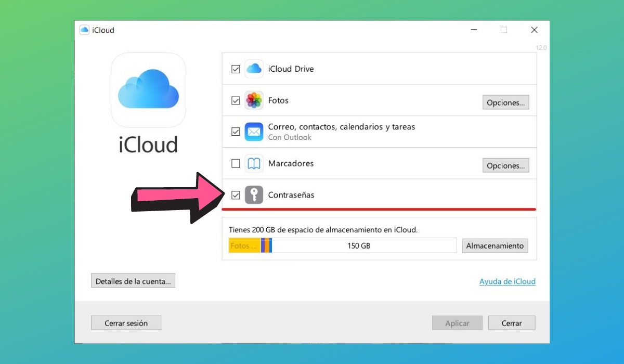Open Opciones for Fotos
This screenshot has height=364, width=624.
tap(505, 102)
